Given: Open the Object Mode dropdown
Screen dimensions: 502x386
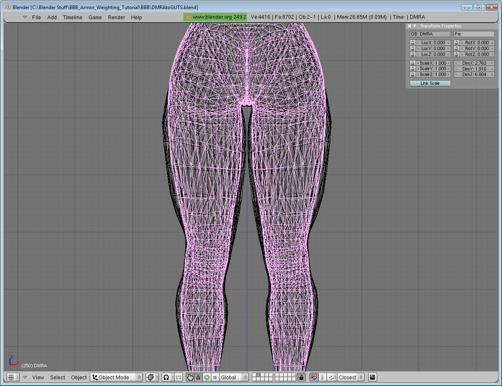Looking at the screenshot, I should click(116, 377).
